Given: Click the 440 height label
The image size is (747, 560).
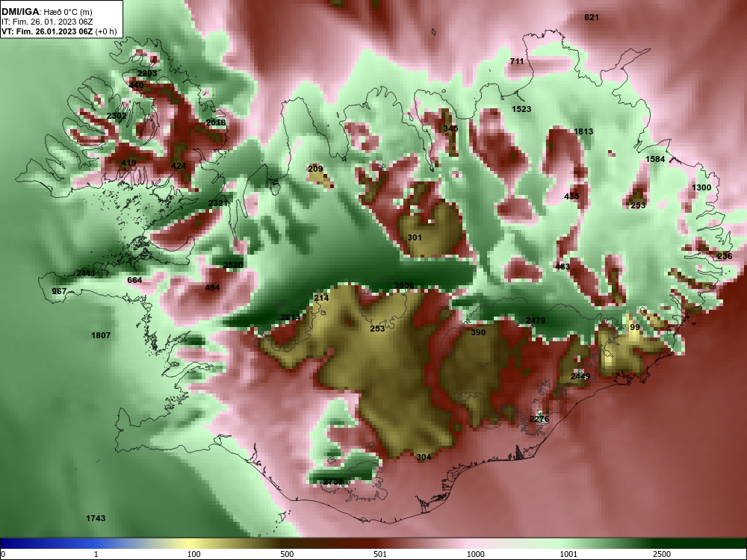Looking at the screenshot, I should [x=136, y=85].
